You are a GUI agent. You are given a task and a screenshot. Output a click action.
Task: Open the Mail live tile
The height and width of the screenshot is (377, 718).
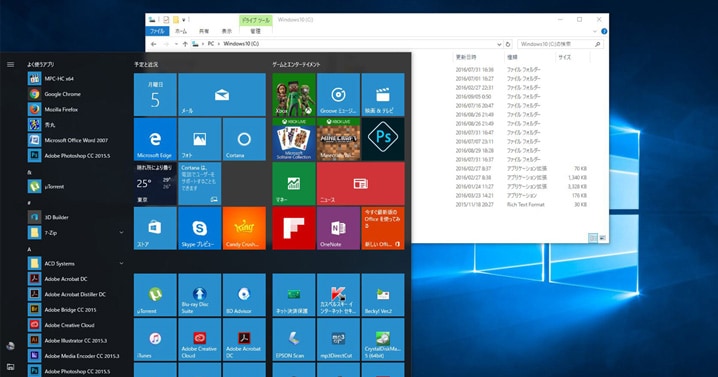point(222,94)
